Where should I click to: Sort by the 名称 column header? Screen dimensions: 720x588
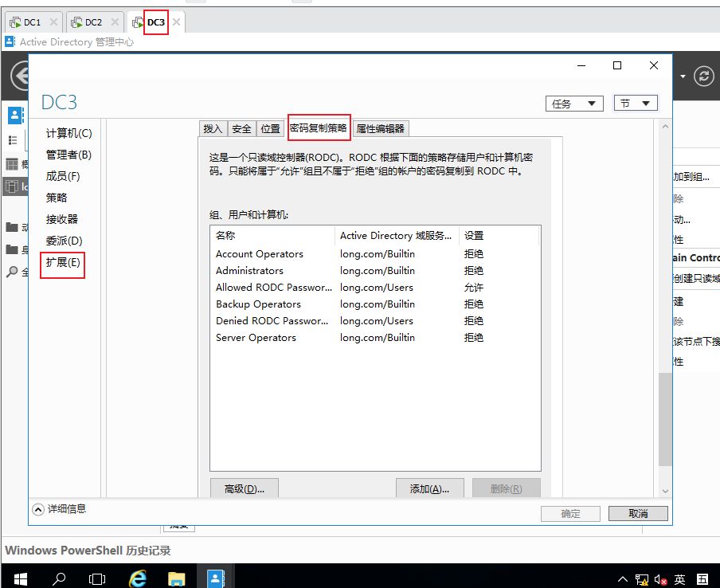272,236
